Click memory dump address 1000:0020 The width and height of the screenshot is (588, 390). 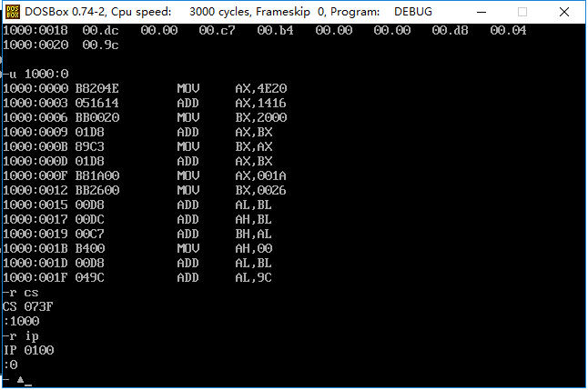coord(35,45)
